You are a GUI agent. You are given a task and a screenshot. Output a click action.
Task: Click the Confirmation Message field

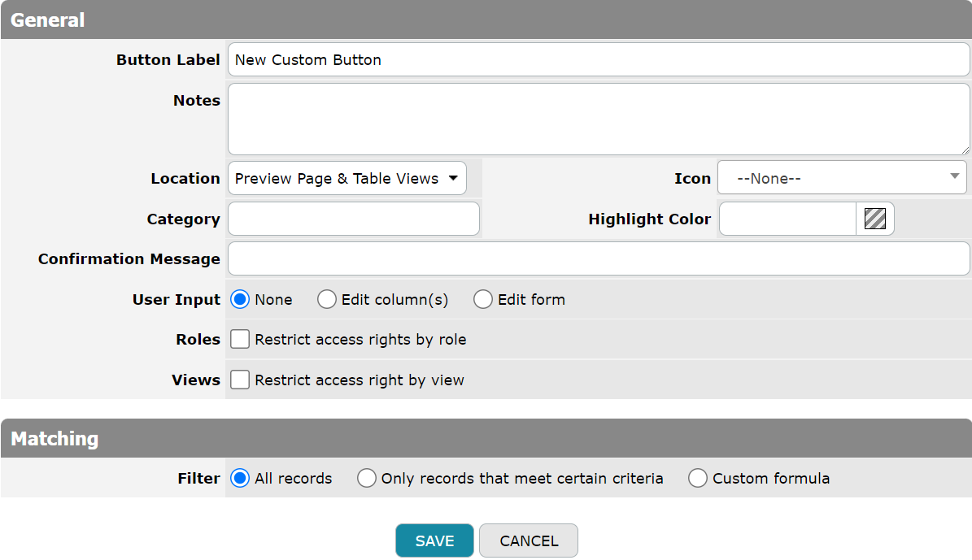598,259
